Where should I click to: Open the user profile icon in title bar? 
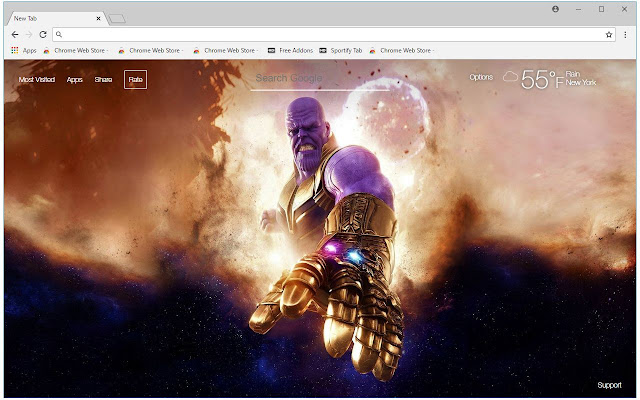tap(556, 9)
